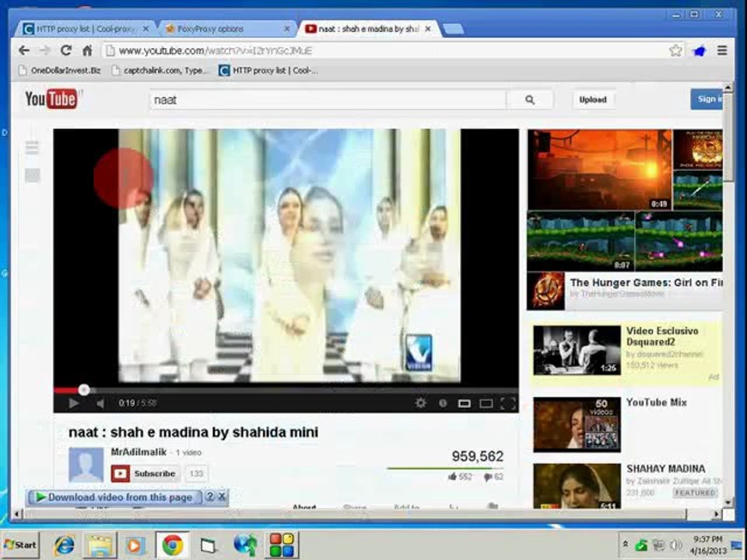
Task: Switch to large player size
Action: [486, 404]
